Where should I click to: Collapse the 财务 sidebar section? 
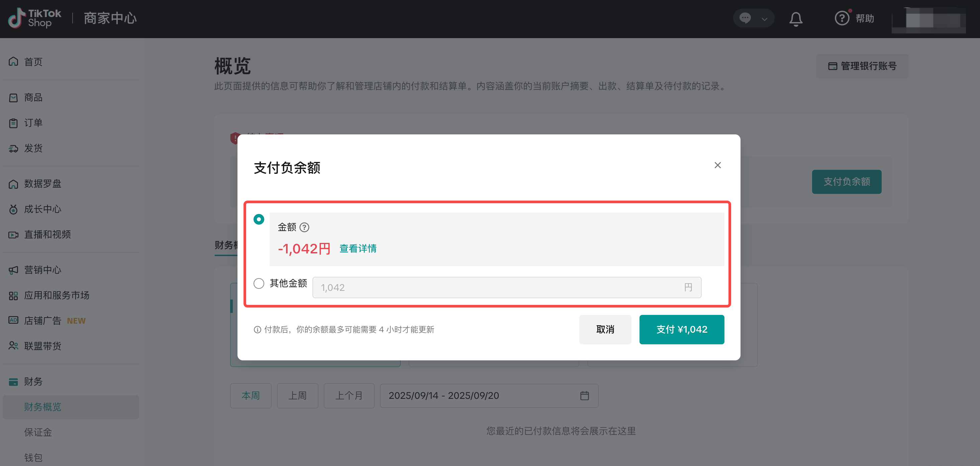(x=33, y=382)
